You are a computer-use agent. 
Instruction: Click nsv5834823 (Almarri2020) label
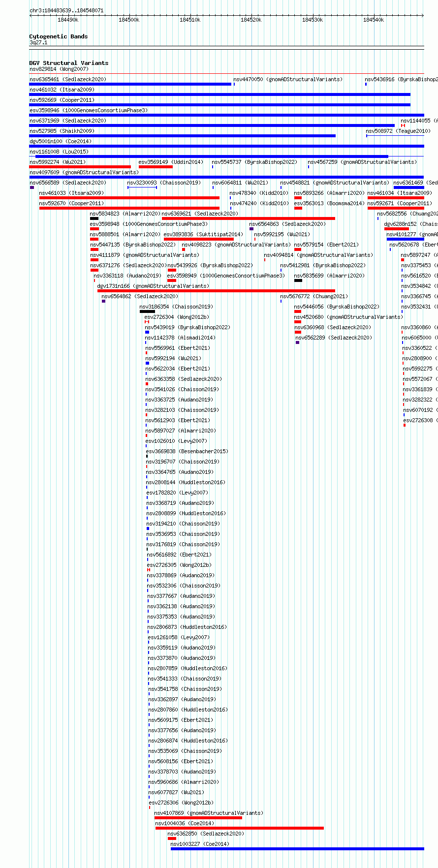125,214
